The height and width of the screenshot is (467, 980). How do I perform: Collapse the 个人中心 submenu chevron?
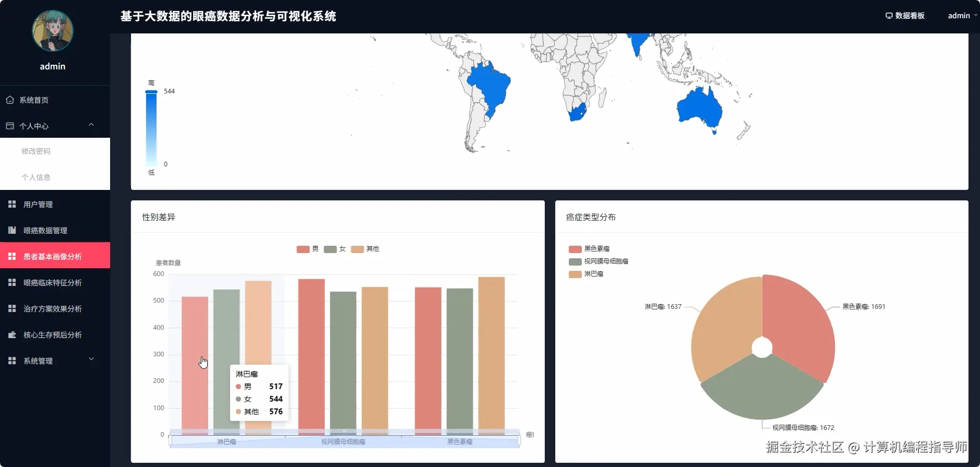pos(91,125)
